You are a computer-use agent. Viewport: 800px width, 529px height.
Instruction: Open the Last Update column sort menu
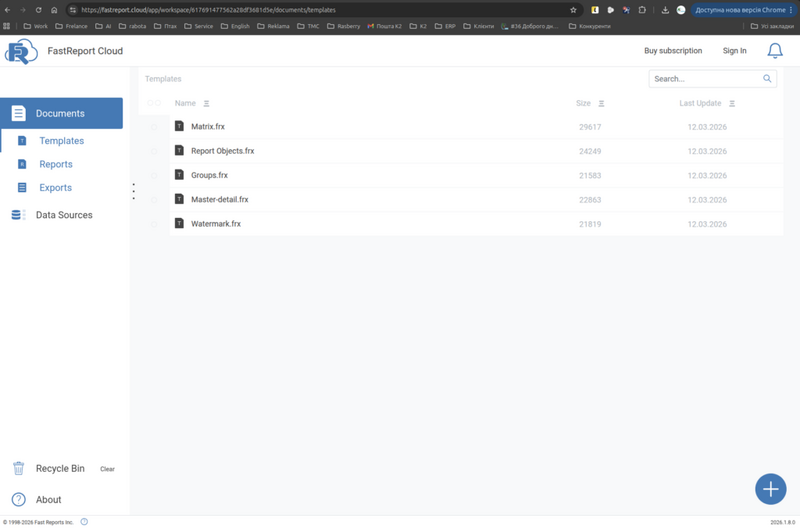(732, 103)
